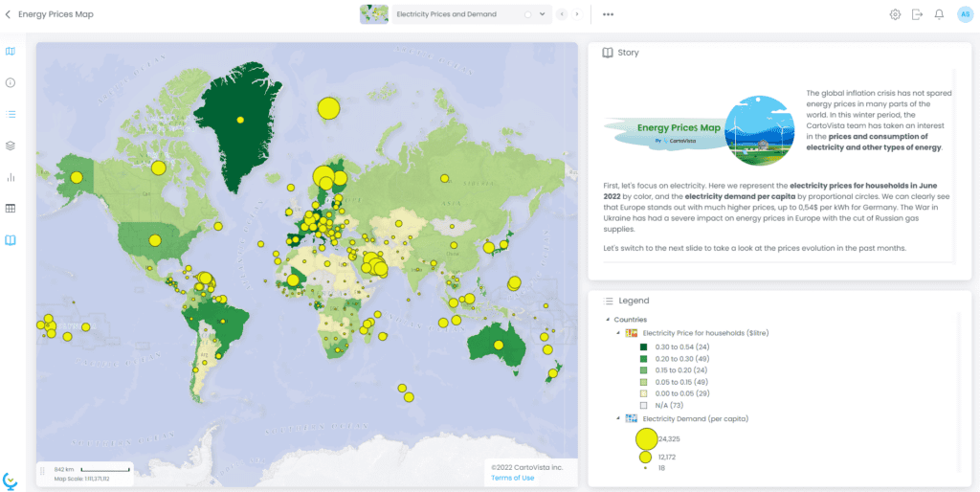This screenshot has width=980, height=492.
Task: Click Story panel vertical scrollbar
Action: [x=954, y=166]
